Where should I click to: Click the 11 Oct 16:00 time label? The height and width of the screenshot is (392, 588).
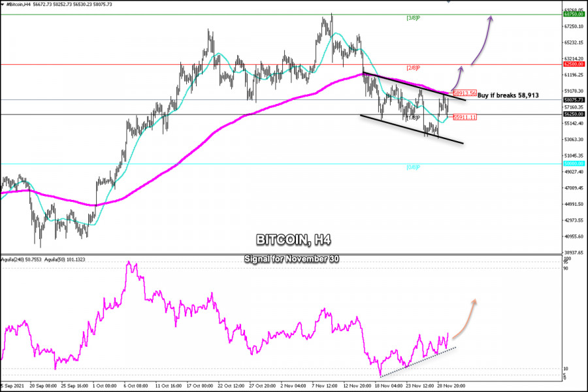coord(169,385)
